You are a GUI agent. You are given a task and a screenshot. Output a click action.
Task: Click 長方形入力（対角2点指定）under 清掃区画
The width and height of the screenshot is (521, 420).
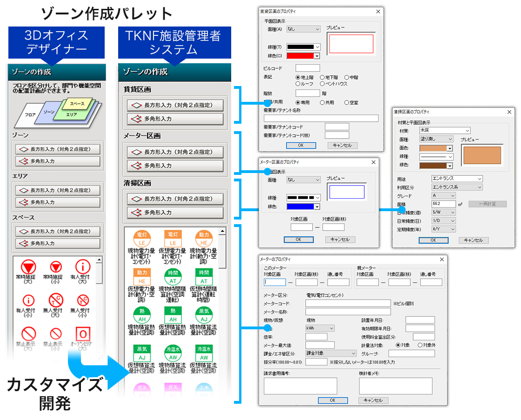175,198
